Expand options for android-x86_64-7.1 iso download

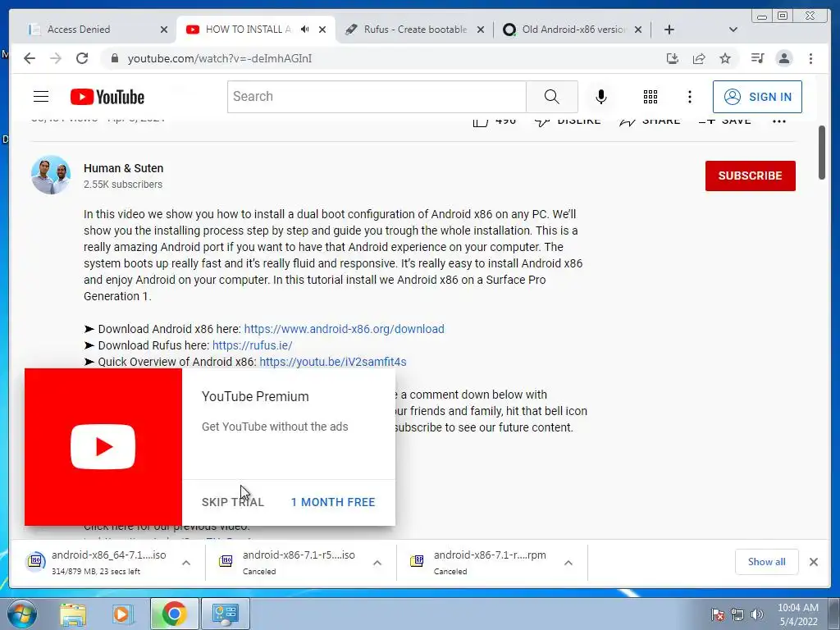pos(186,563)
